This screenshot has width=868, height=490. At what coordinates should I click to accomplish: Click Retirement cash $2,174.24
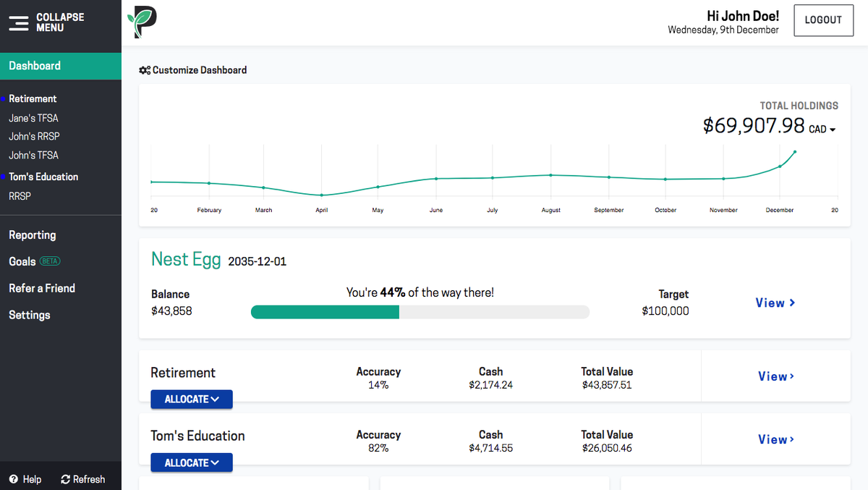coord(490,385)
